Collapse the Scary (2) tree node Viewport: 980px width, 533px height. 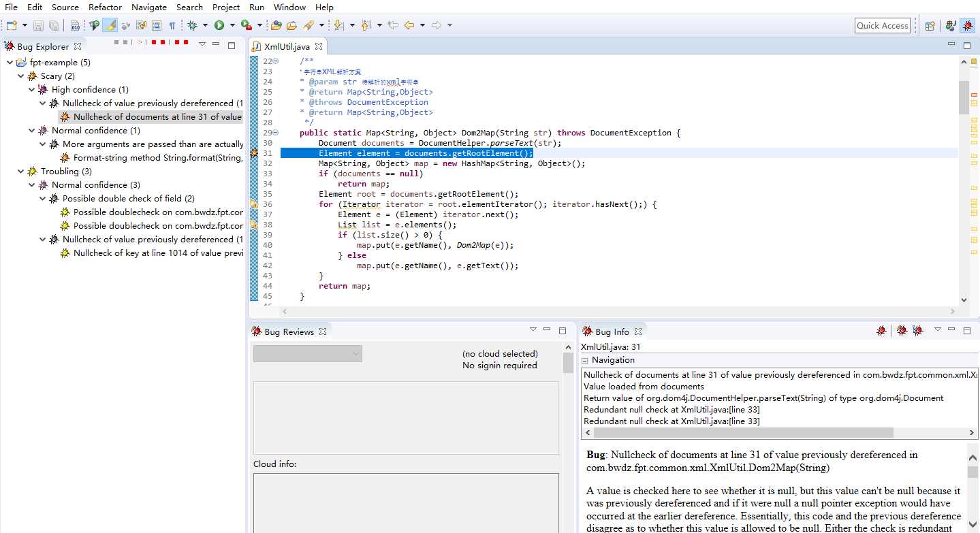(x=20, y=76)
